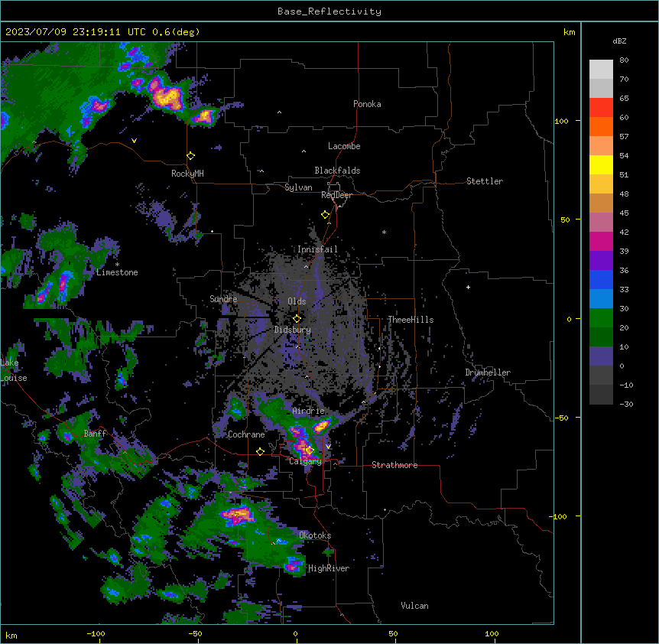
Task: Click the yellow diamond marker south of RedDeer
Action: click(x=326, y=215)
